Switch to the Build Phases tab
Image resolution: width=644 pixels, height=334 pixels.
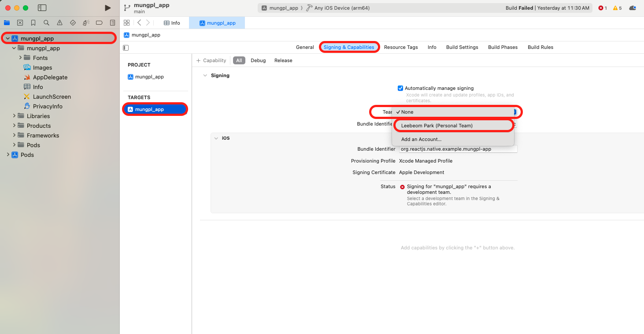point(503,47)
